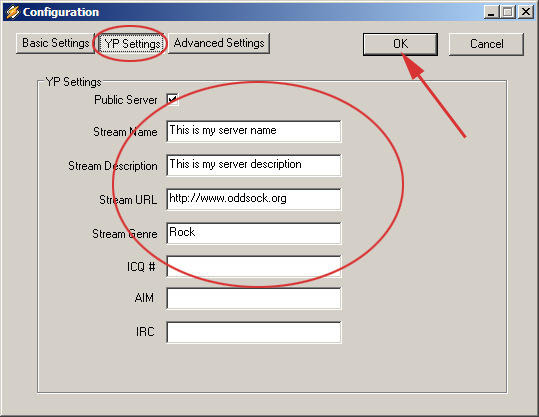Click into the Stream Description field
Viewport: 539px width, 417px height.
tap(254, 165)
